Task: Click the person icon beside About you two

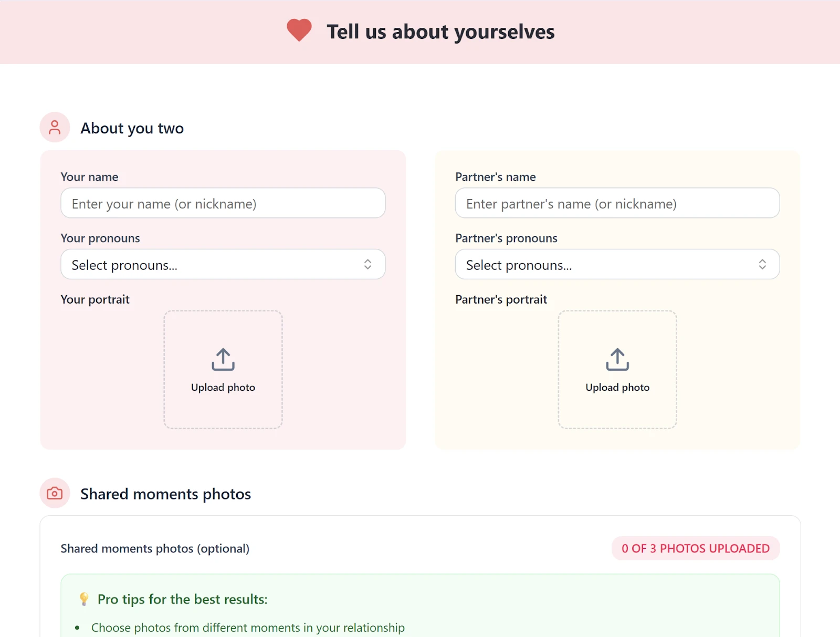Action: (55, 127)
